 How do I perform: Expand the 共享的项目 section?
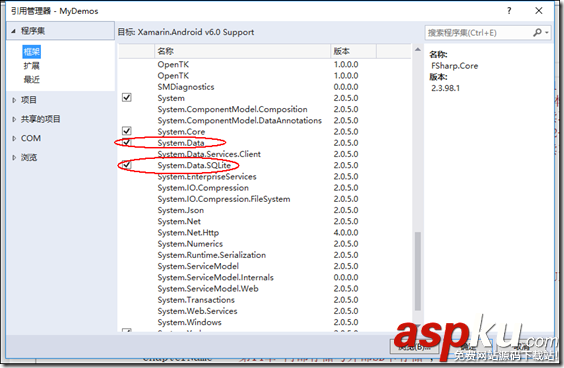(x=14, y=119)
